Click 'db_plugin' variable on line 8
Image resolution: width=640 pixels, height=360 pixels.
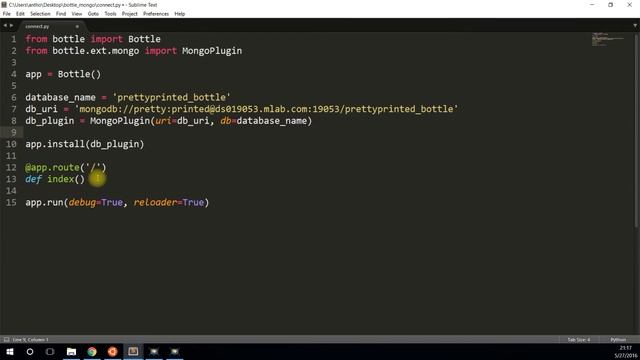pyautogui.click(x=50, y=121)
